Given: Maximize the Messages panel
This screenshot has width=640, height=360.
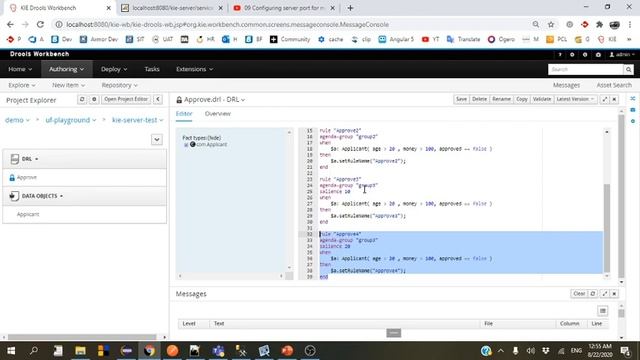Looking at the screenshot, I should click(x=604, y=293).
